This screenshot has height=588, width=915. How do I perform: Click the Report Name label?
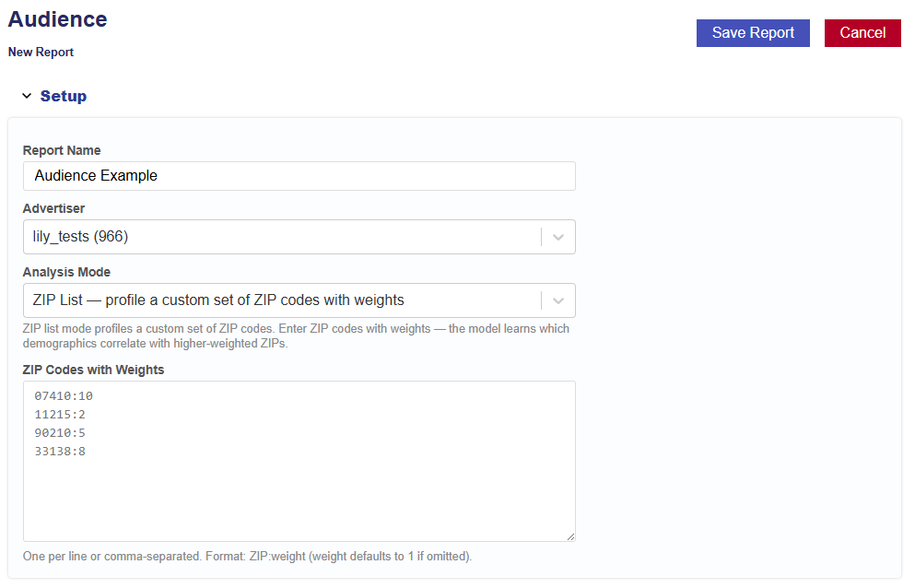[62, 150]
